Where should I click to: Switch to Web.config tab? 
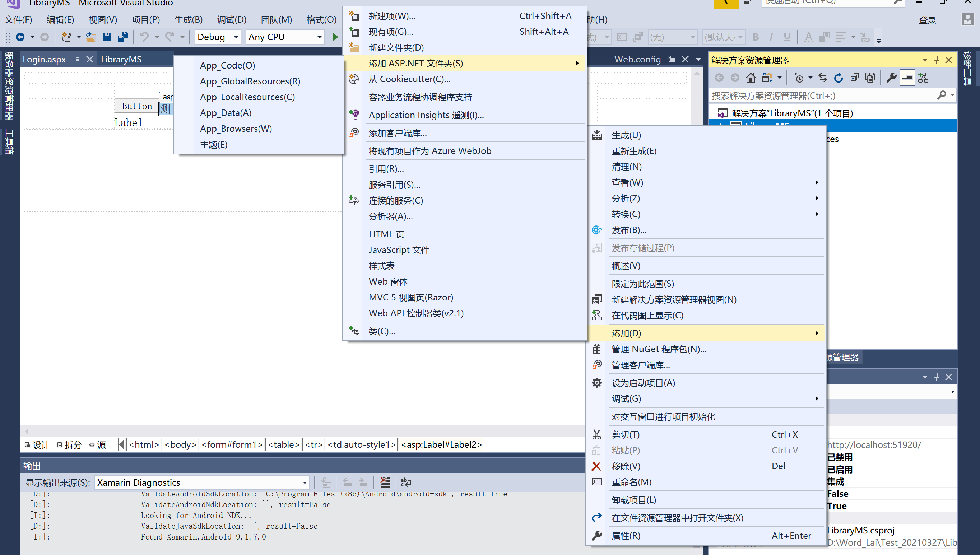click(x=637, y=59)
